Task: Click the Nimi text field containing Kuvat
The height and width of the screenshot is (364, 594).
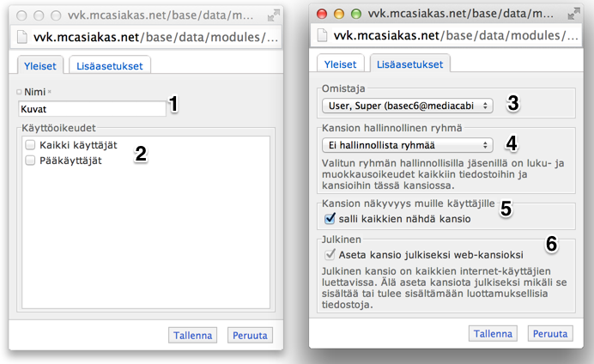Action: click(92, 109)
